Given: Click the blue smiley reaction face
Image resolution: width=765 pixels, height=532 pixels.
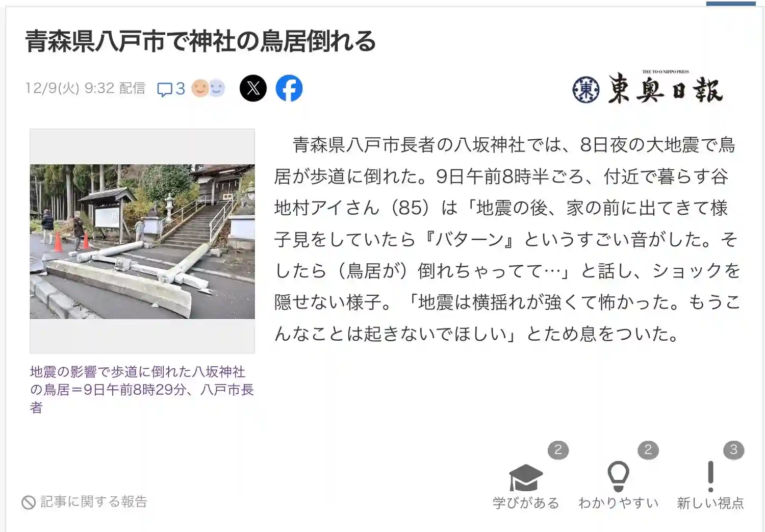Looking at the screenshot, I should point(217,88).
